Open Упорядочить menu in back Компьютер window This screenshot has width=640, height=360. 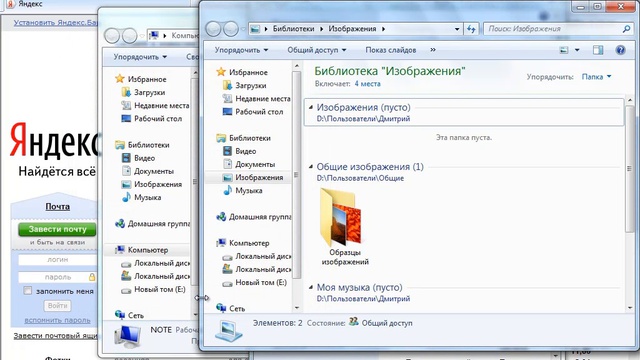coord(140,57)
